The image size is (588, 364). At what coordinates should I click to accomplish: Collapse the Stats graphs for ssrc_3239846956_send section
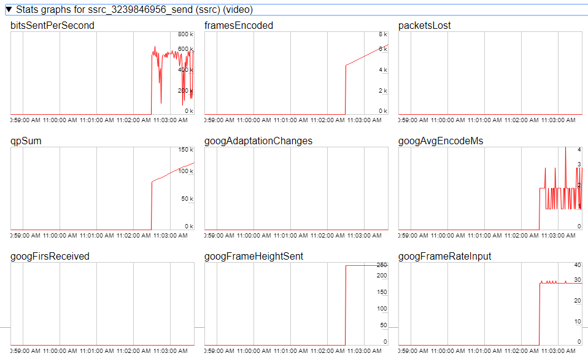tap(9, 10)
